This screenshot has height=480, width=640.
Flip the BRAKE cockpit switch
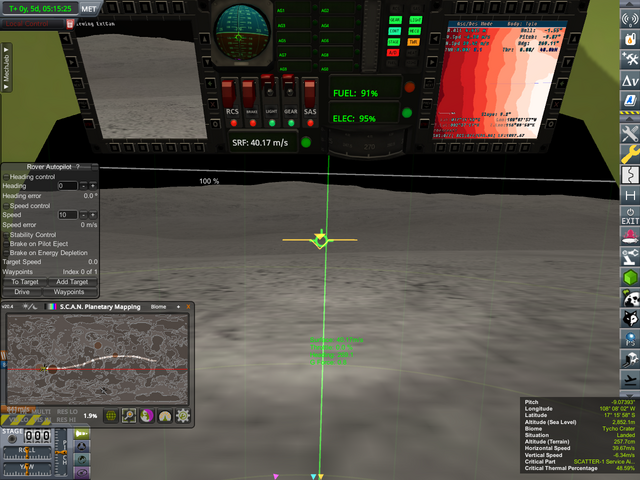click(249, 94)
